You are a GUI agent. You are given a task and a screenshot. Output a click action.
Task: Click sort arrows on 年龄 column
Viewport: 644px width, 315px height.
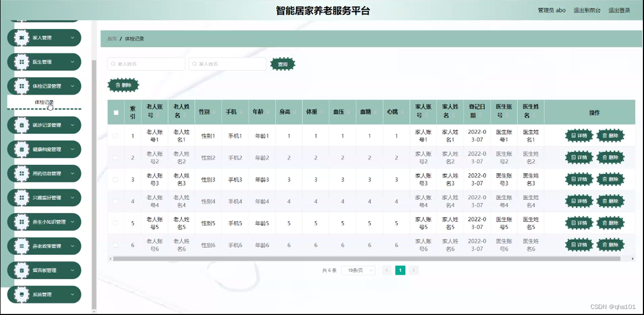coord(267,112)
